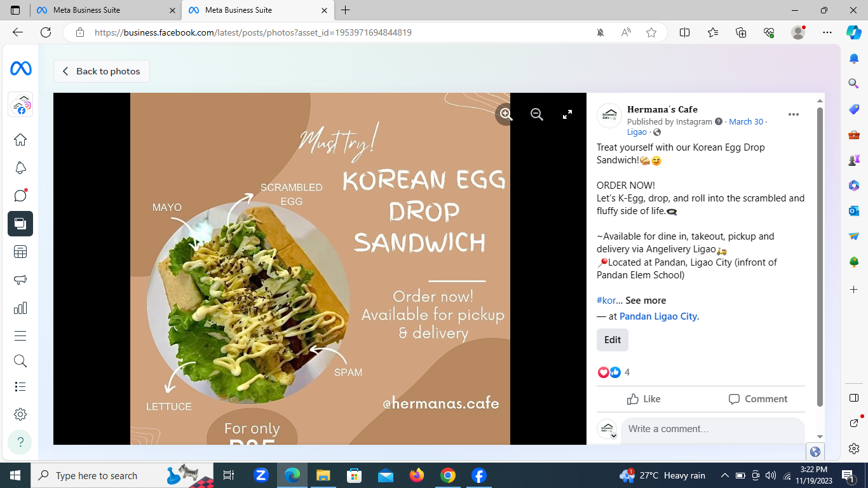This screenshot has height=488, width=868.
Task: Open the Hermana's Cafe page name link
Action: (x=662, y=109)
